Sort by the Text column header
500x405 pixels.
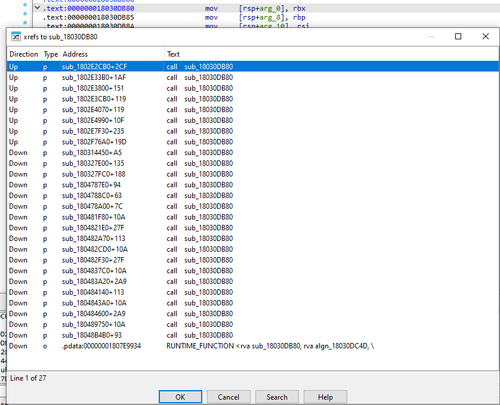(x=332, y=54)
